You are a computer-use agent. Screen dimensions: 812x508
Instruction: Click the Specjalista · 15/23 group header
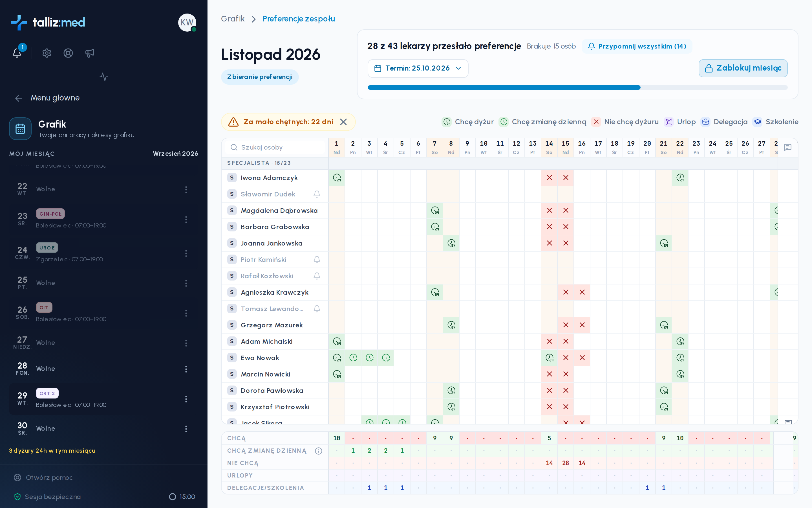[x=259, y=163]
